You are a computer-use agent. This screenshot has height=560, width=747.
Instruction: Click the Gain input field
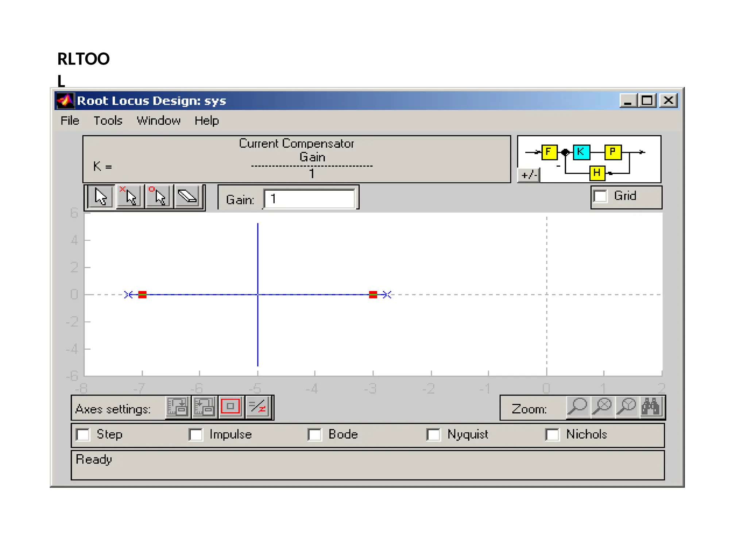tap(309, 199)
